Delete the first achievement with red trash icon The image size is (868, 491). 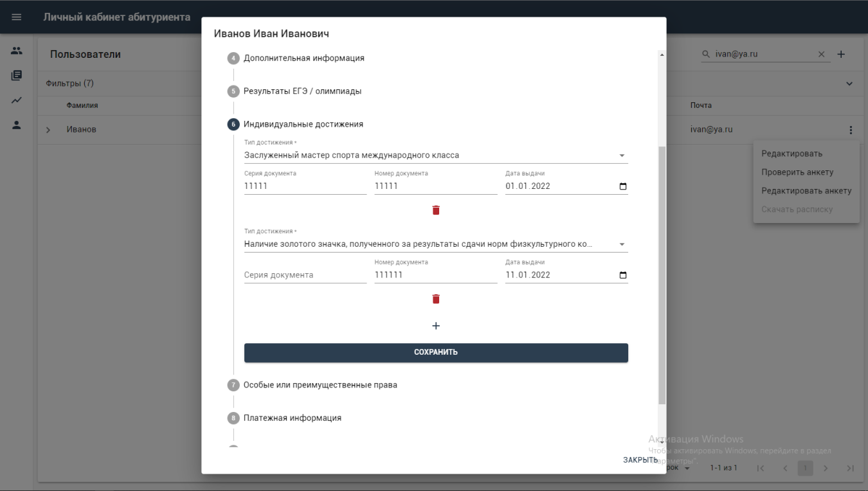(x=436, y=210)
